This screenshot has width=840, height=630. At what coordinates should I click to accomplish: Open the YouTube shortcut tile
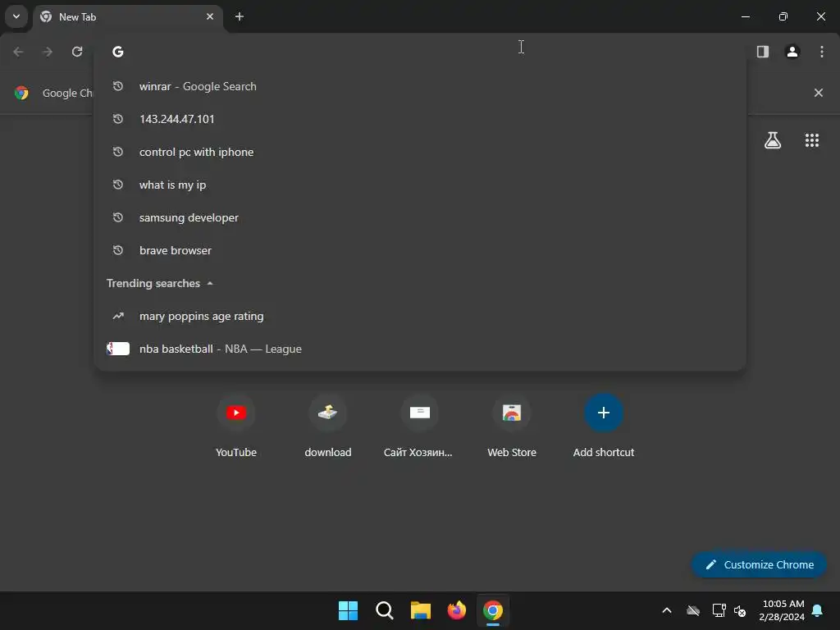235,426
